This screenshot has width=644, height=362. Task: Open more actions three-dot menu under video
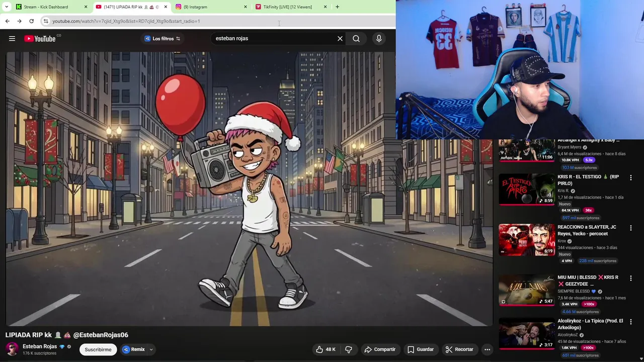tap(487, 349)
